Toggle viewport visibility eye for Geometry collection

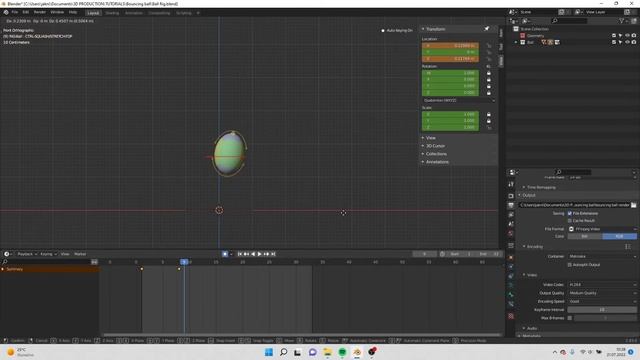coord(627,36)
